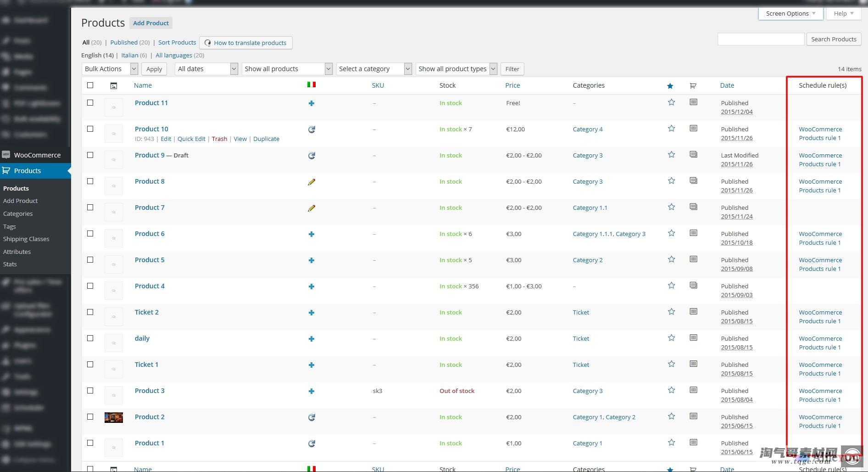Add Italian translation for Ticket 1
This screenshot has width=868, height=472.
click(x=312, y=365)
